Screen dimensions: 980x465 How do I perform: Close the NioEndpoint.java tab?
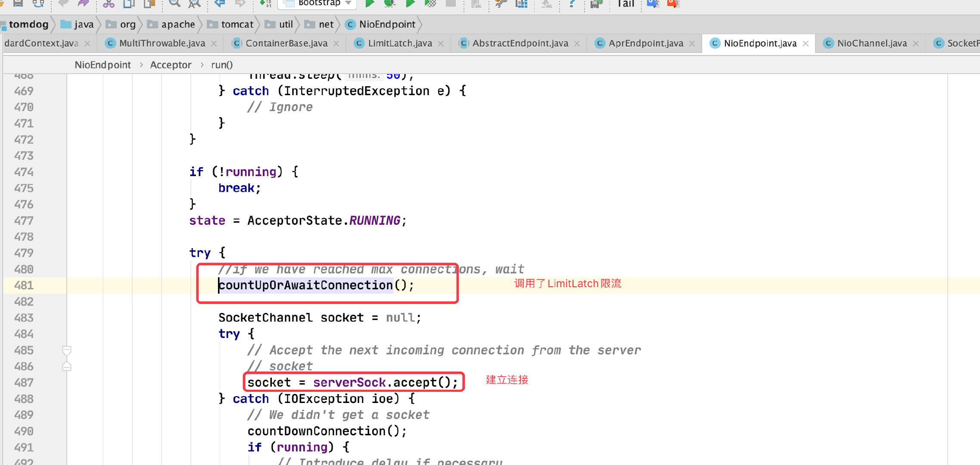pyautogui.click(x=806, y=43)
